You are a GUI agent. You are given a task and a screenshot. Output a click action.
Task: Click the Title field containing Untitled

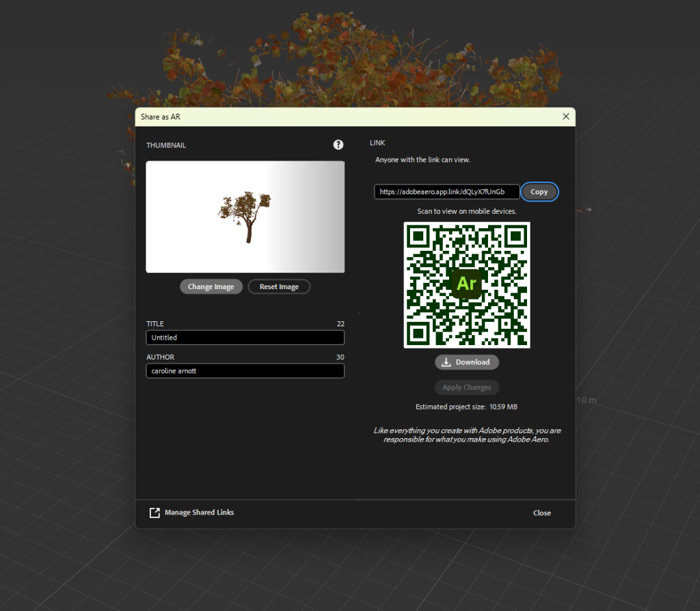[245, 338]
